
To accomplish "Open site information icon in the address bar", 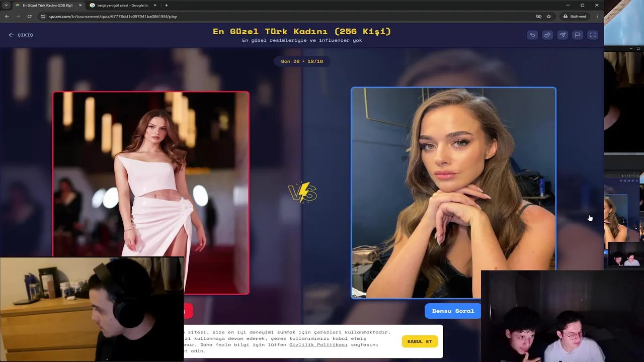I will point(43,16).
